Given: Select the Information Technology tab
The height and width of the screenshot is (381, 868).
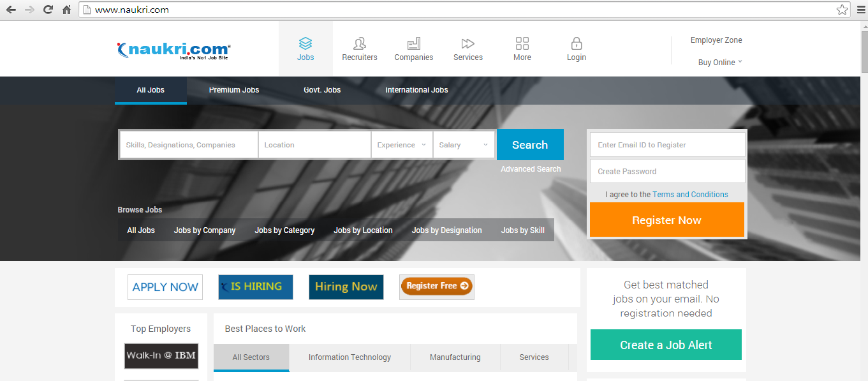Looking at the screenshot, I should 349,357.
